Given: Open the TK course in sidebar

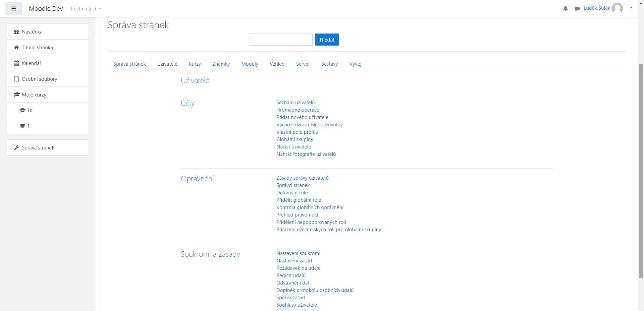Looking at the screenshot, I should tap(30, 111).
